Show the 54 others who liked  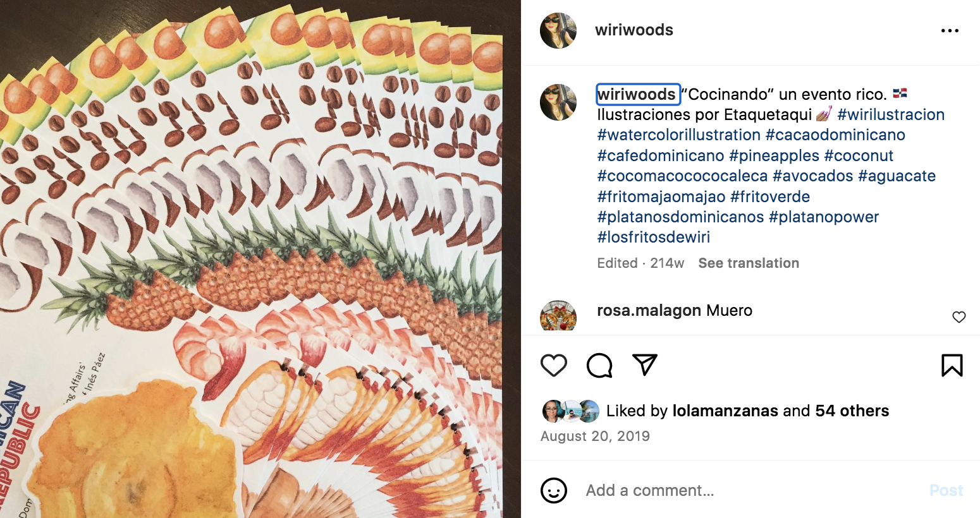[x=852, y=411]
